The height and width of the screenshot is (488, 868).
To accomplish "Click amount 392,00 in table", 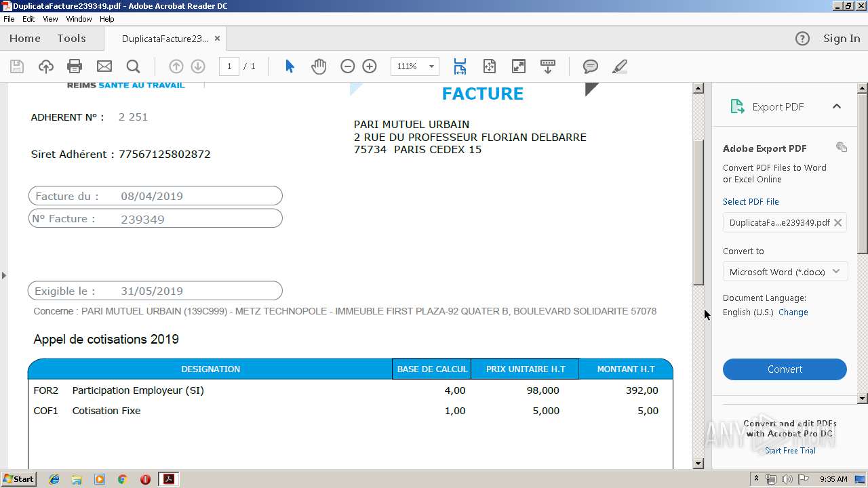I will pos(642,390).
